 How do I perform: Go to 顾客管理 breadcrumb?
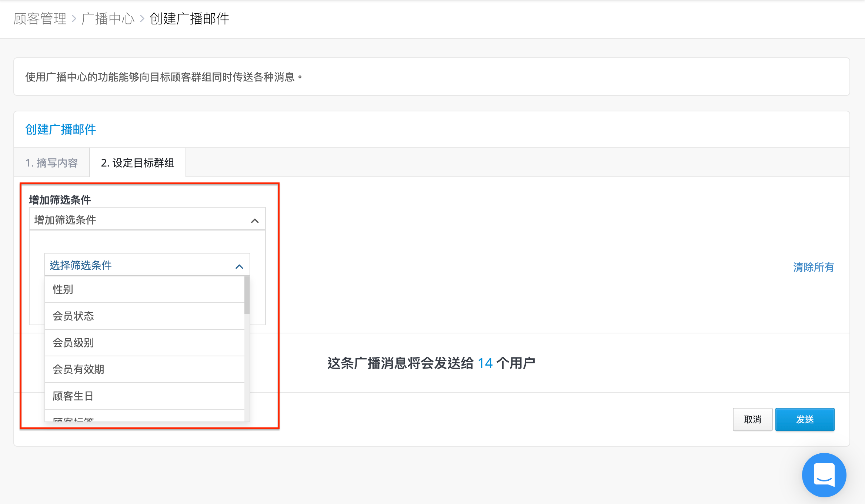pyautogui.click(x=40, y=19)
